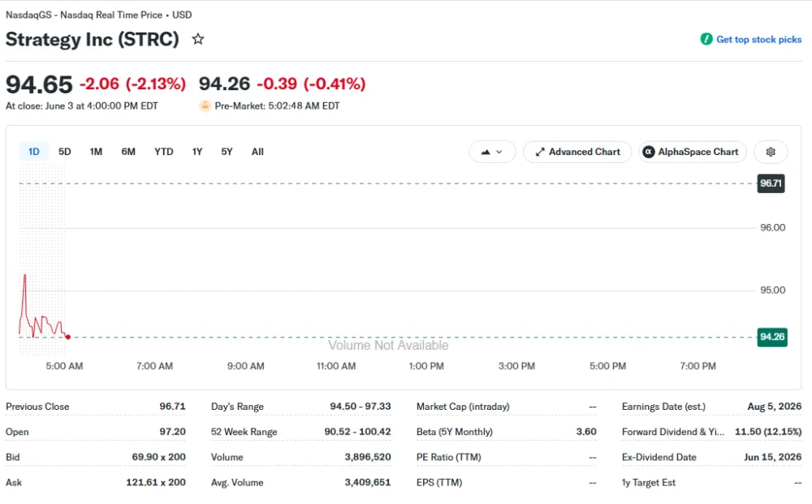Click the green icon beside Get top stock picks
Image resolution: width=812 pixels, height=504 pixels.
[x=706, y=39]
